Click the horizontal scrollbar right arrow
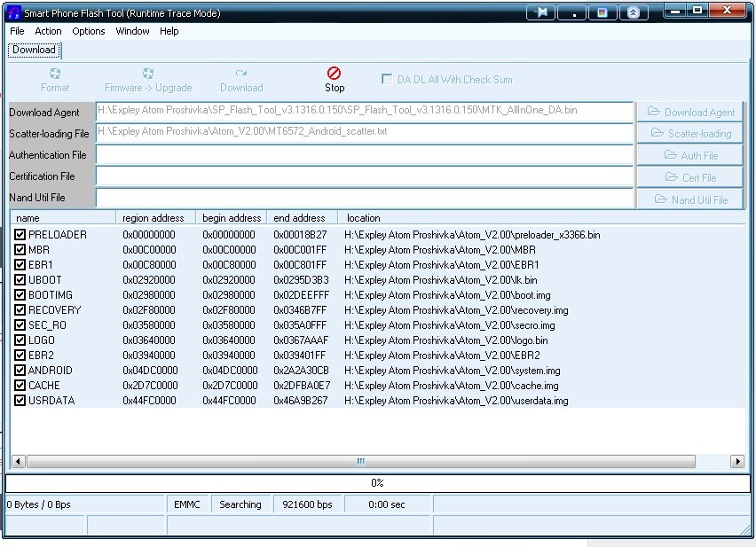 [x=736, y=461]
